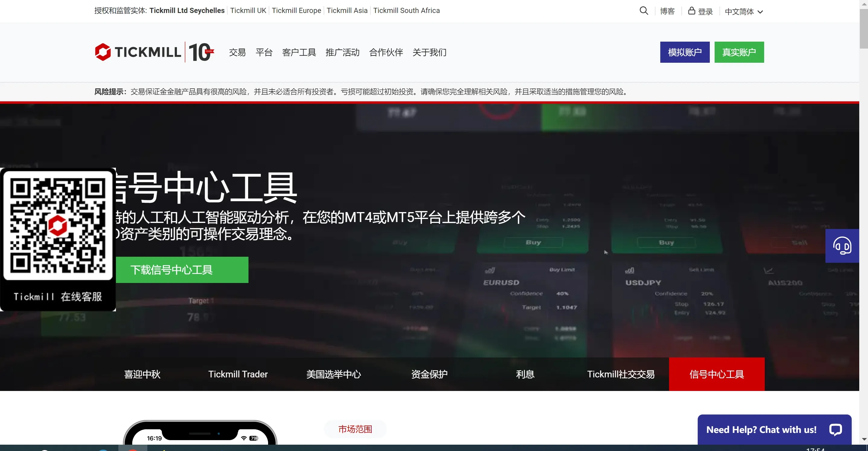The width and height of the screenshot is (868, 451).
Task: Switch to the Tickmill Trader tab
Action: tap(238, 374)
